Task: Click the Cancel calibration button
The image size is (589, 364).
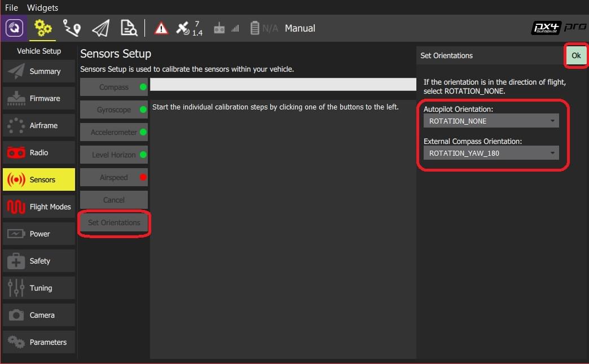Action: [114, 200]
